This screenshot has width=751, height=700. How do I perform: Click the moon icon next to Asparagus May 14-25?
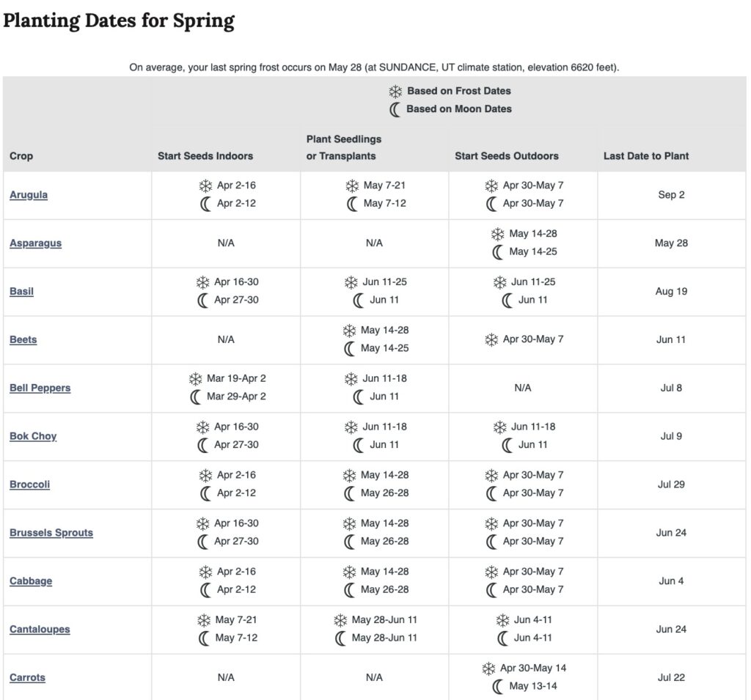(x=498, y=252)
